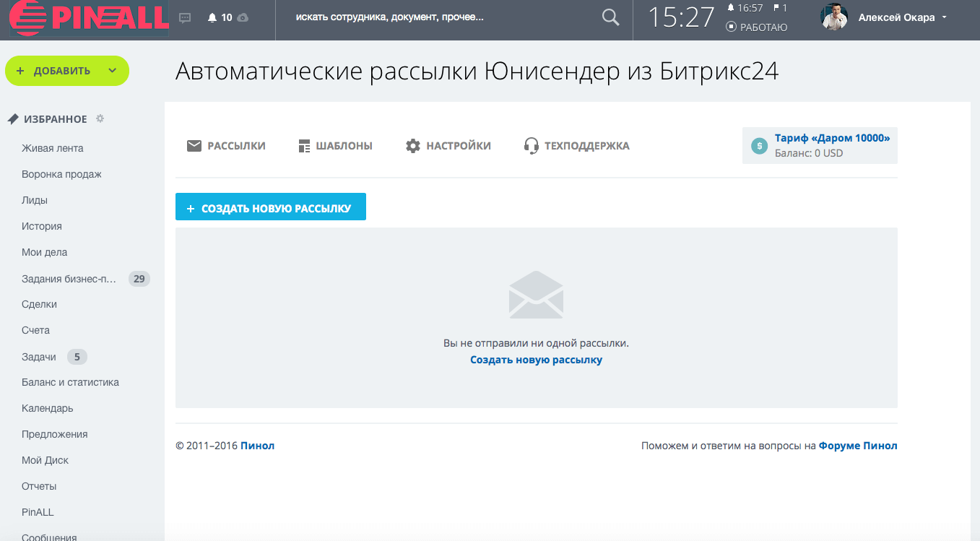Open Счета in sidebar

point(35,330)
